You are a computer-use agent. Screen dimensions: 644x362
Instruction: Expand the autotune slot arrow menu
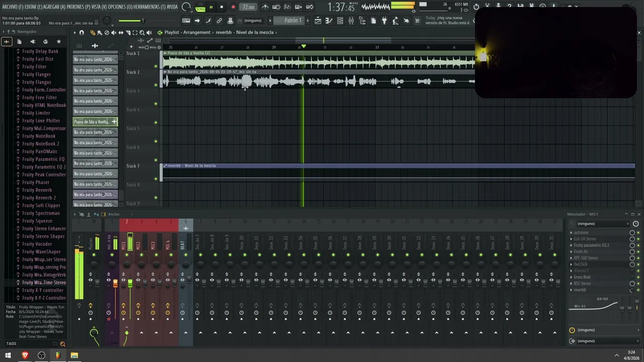(571, 233)
